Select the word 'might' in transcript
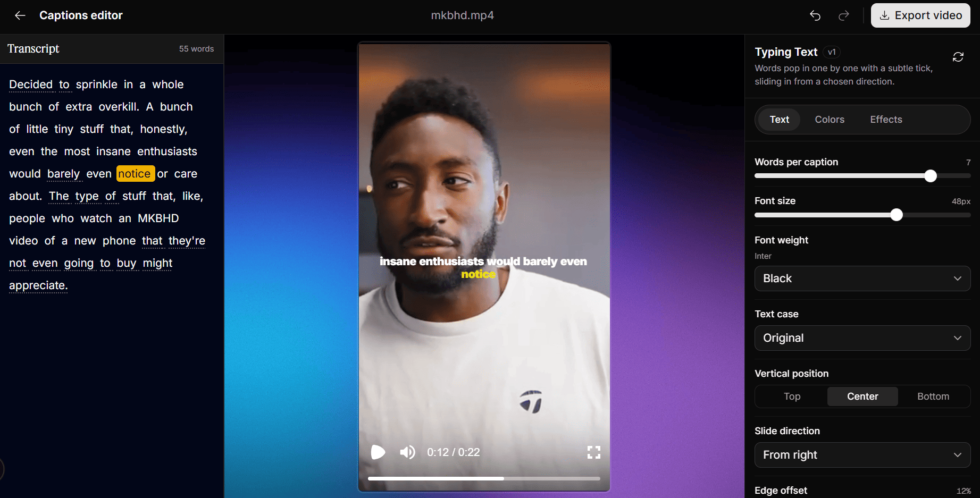 (157, 263)
